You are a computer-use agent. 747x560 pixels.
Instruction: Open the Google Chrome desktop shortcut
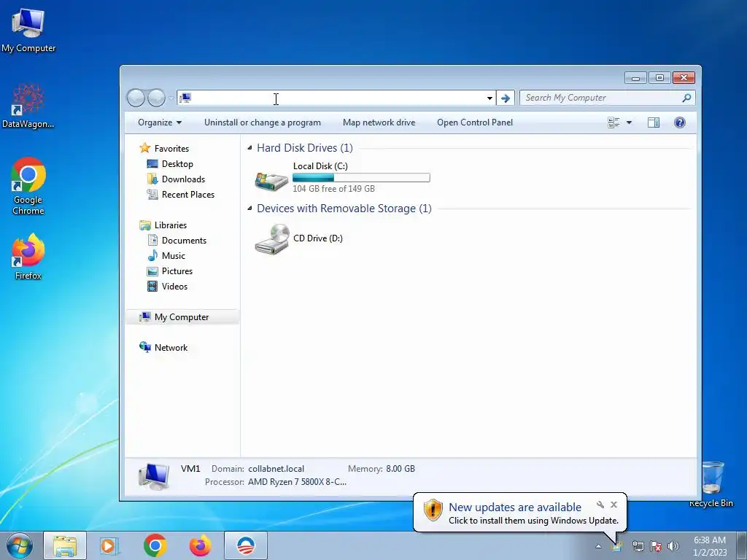click(x=28, y=186)
